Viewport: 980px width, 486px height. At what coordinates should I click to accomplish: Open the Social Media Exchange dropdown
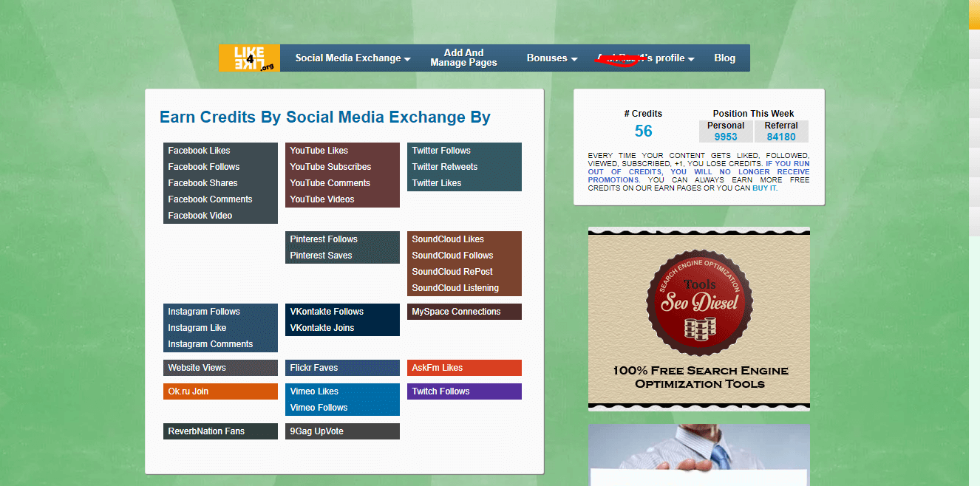(x=353, y=58)
